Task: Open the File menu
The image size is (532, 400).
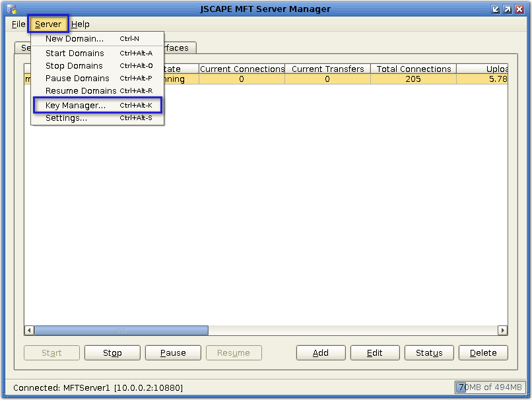Action: point(18,24)
